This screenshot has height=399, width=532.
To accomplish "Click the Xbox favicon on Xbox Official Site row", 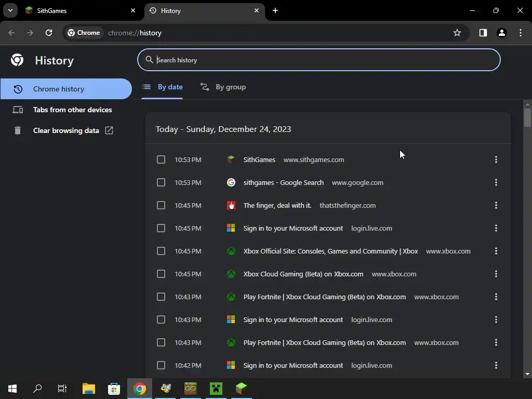I will (231, 251).
